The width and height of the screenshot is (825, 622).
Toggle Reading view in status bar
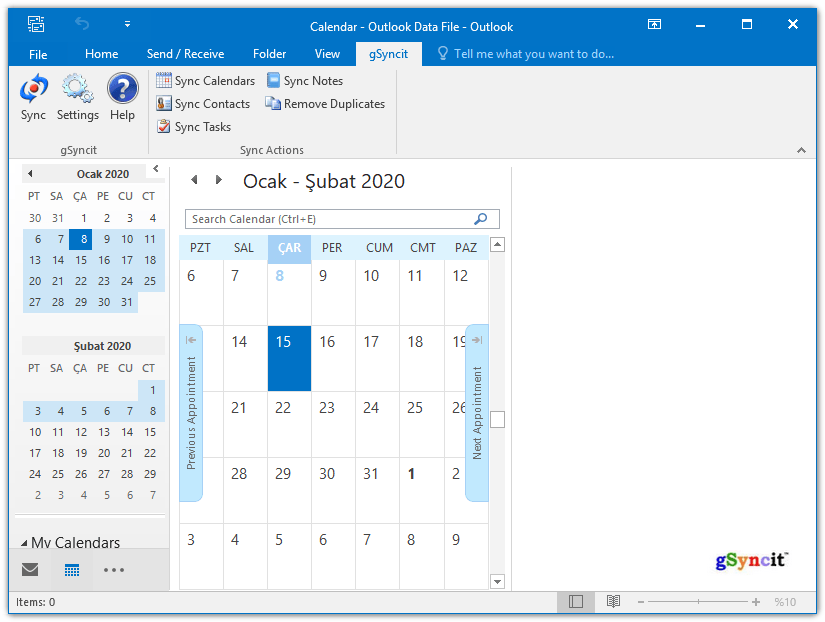[613, 602]
